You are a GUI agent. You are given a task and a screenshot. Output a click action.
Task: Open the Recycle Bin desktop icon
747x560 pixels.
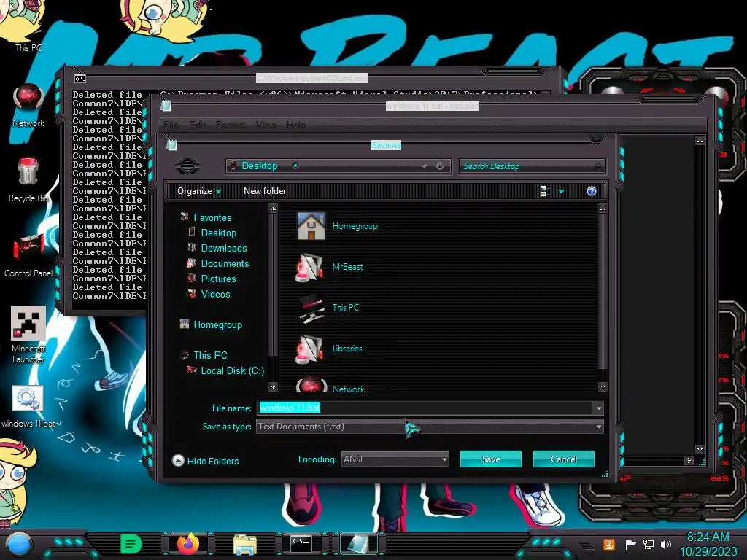pos(28,179)
